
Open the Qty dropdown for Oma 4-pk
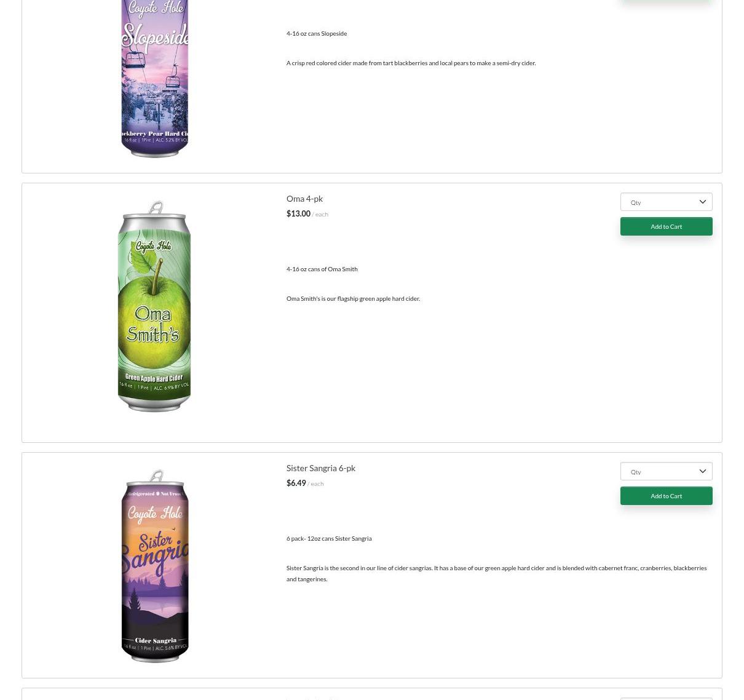coord(666,202)
